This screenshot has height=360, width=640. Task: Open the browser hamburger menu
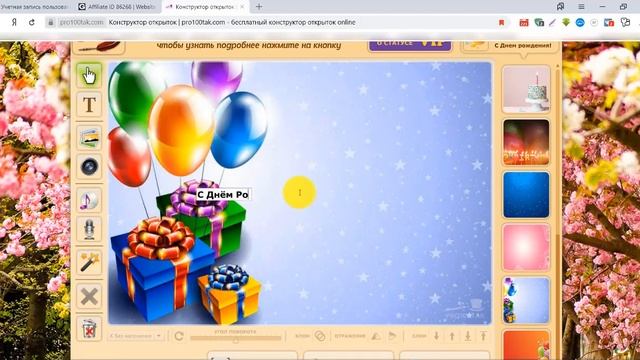(581, 7)
